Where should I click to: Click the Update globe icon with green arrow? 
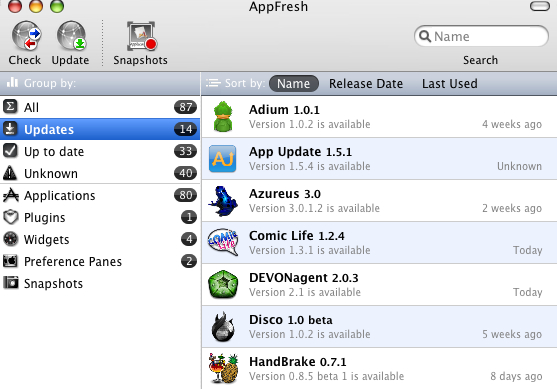tap(71, 36)
